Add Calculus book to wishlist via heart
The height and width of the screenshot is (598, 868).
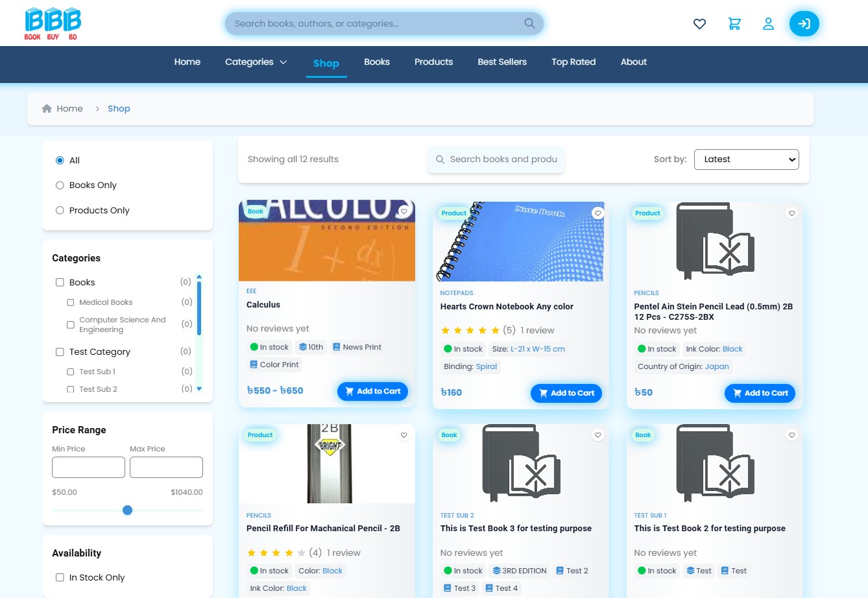pyautogui.click(x=404, y=211)
